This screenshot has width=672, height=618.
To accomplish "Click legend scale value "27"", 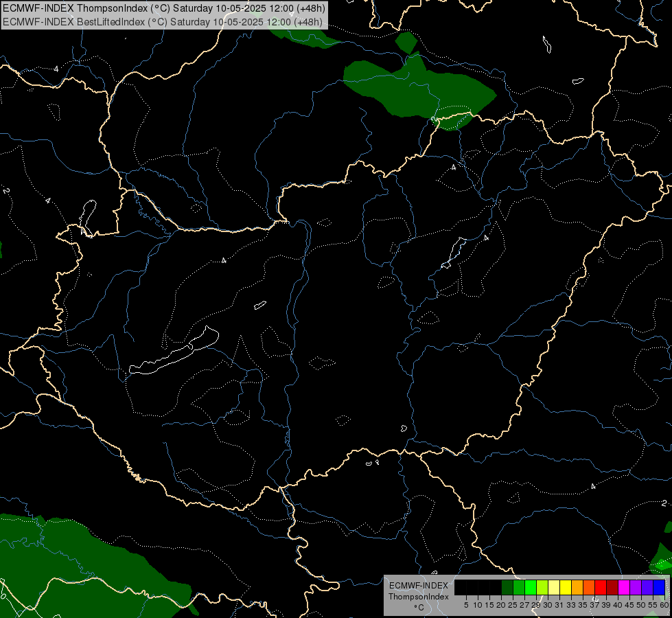I will [524, 605].
